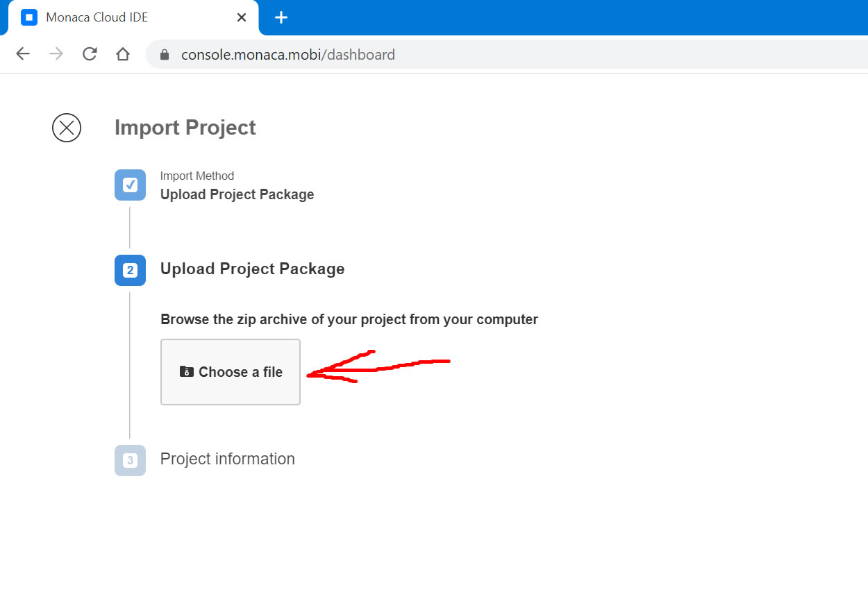Select the step 1 checkmark badge
Viewport: 868px width, 599px height.
click(130, 185)
